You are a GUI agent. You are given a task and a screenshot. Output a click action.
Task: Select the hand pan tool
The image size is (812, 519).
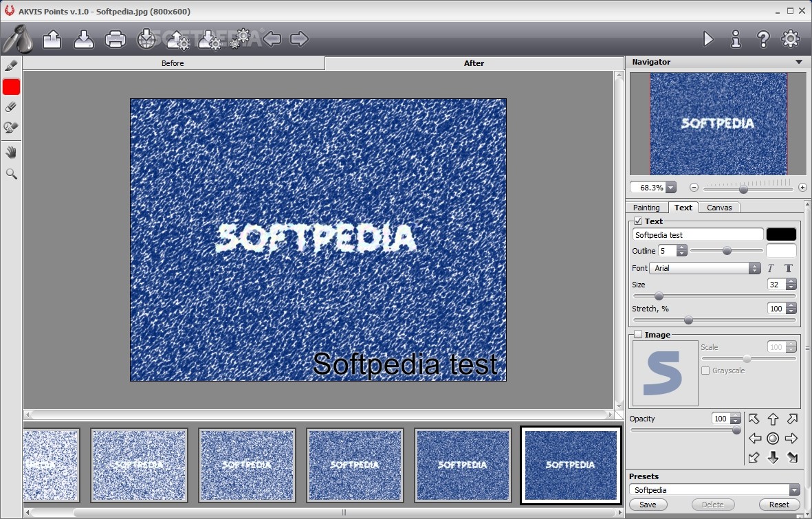(x=11, y=153)
